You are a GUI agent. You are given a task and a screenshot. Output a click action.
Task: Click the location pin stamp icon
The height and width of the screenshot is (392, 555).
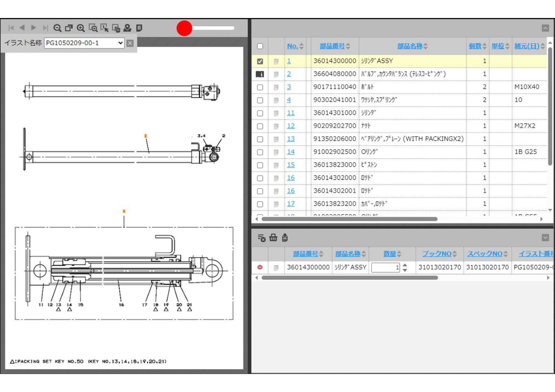click(x=127, y=28)
